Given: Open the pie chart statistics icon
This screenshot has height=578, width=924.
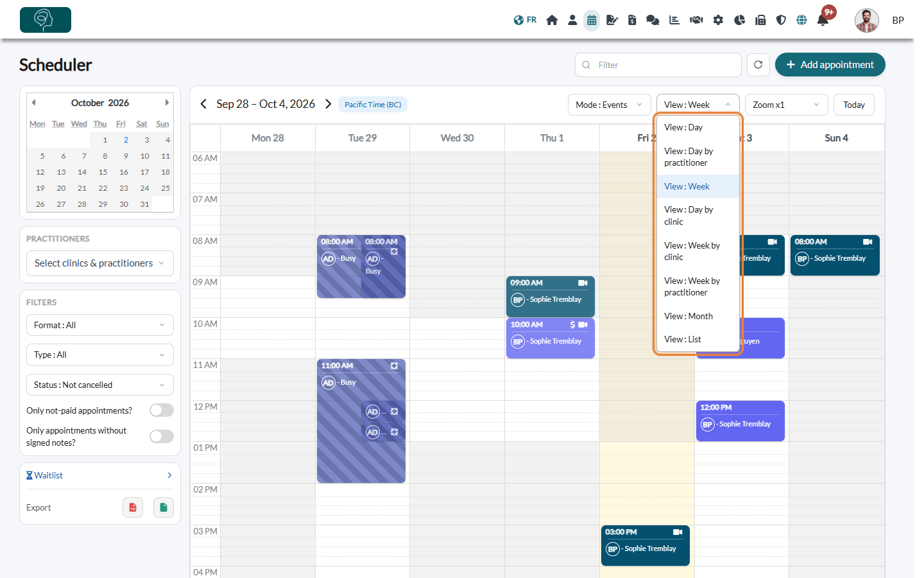Looking at the screenshot, I should click(739, 20).
